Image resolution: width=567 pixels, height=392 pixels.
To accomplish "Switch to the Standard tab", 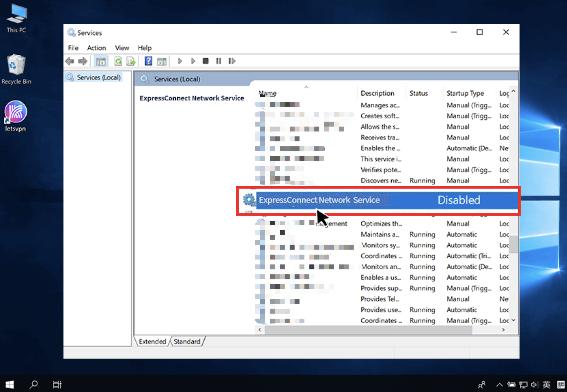I will pyautogui.click(x=187, y=341).
